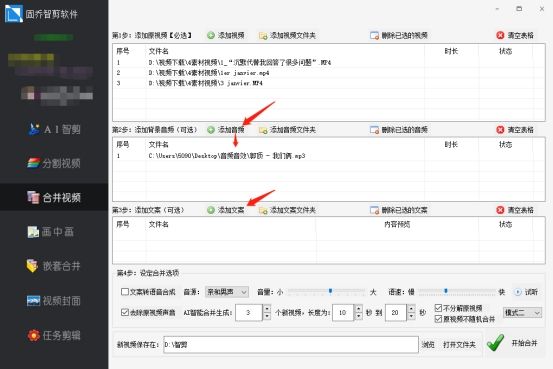
Task: Click the 时长 header in video table
Action: click(x=451, y=51)
